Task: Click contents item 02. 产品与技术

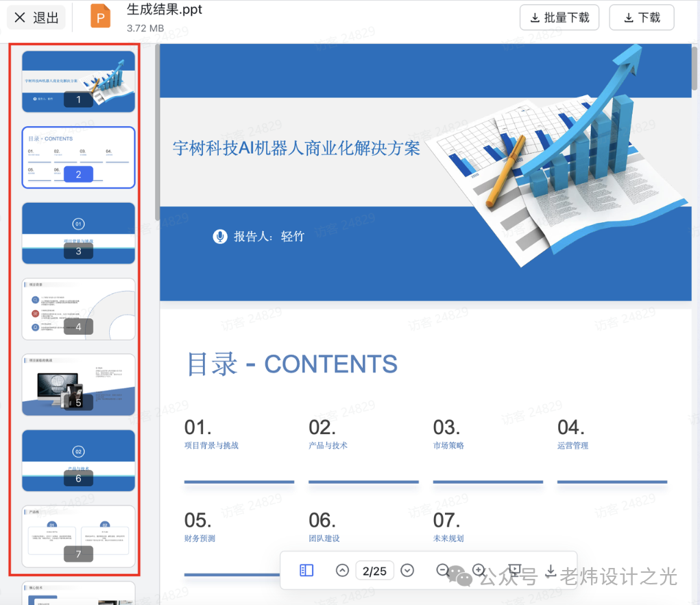Action: pyautogui.click(x=328, y=434)
